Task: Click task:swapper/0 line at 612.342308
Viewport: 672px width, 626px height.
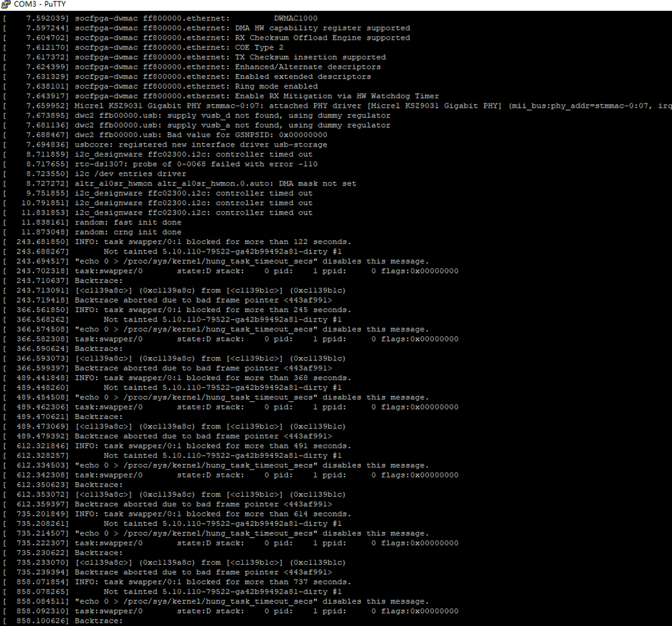Action: point(231,475)
